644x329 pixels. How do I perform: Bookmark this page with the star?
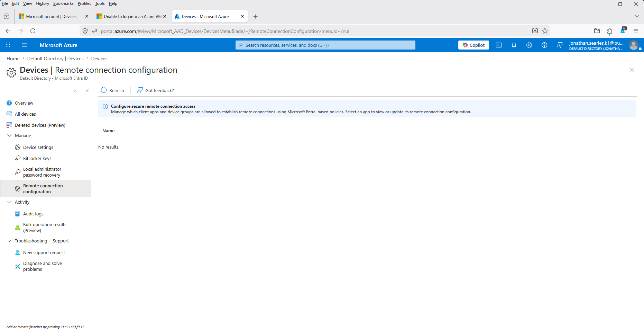tap(545, 31)
